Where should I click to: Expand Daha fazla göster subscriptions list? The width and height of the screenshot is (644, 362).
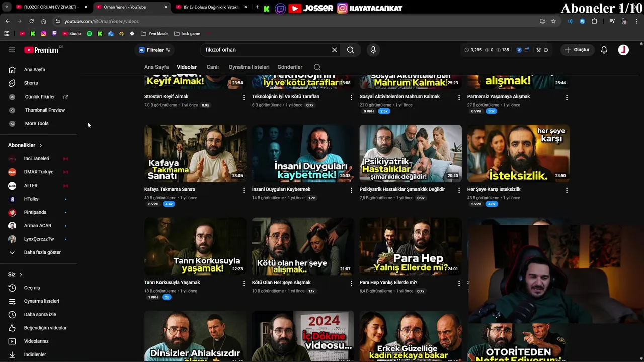click(39, 252)
